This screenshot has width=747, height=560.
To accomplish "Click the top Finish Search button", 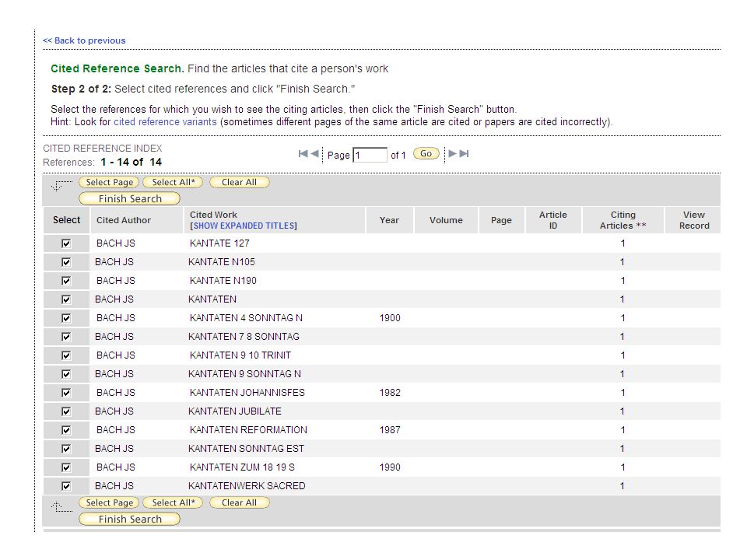I will (130, 198).
